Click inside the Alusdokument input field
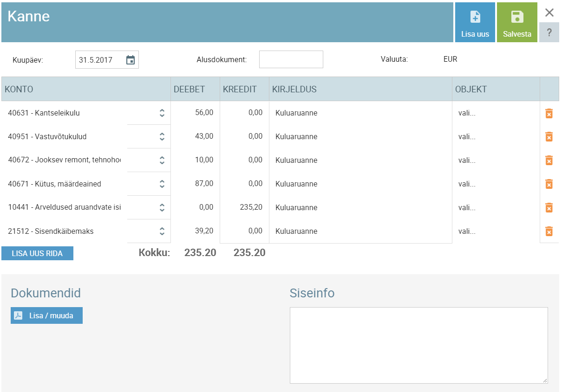 291,59
